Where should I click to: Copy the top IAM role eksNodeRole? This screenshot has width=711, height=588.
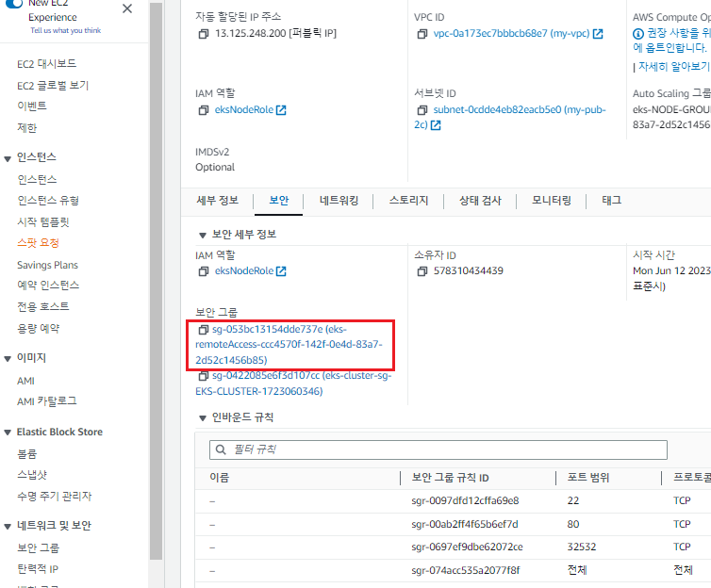(204, 110)
